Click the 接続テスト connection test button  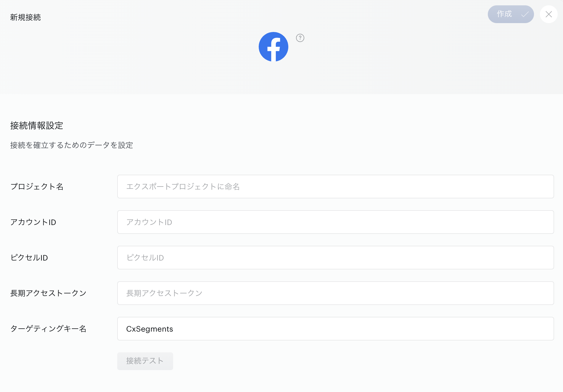click(x=145, y=361)
